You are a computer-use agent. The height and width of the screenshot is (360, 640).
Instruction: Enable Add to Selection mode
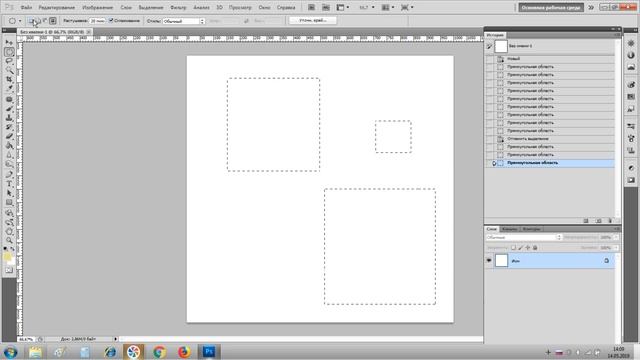[x=38, y=20]
